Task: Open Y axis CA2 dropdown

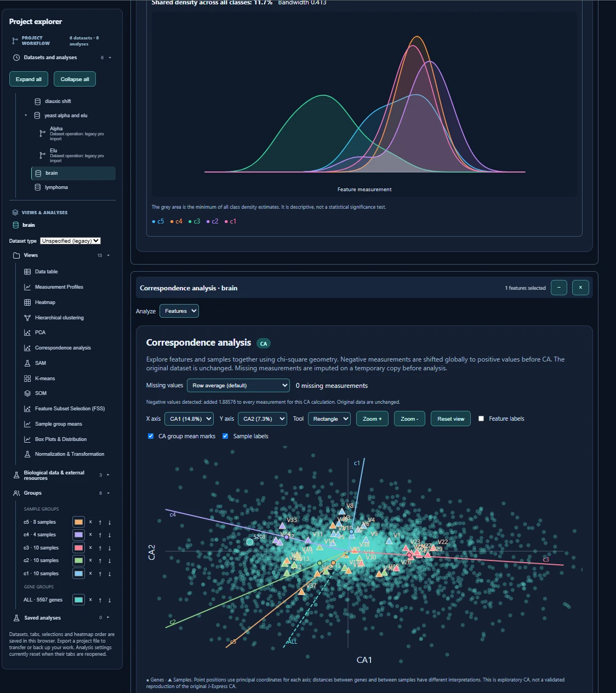Action: point(263,419)
